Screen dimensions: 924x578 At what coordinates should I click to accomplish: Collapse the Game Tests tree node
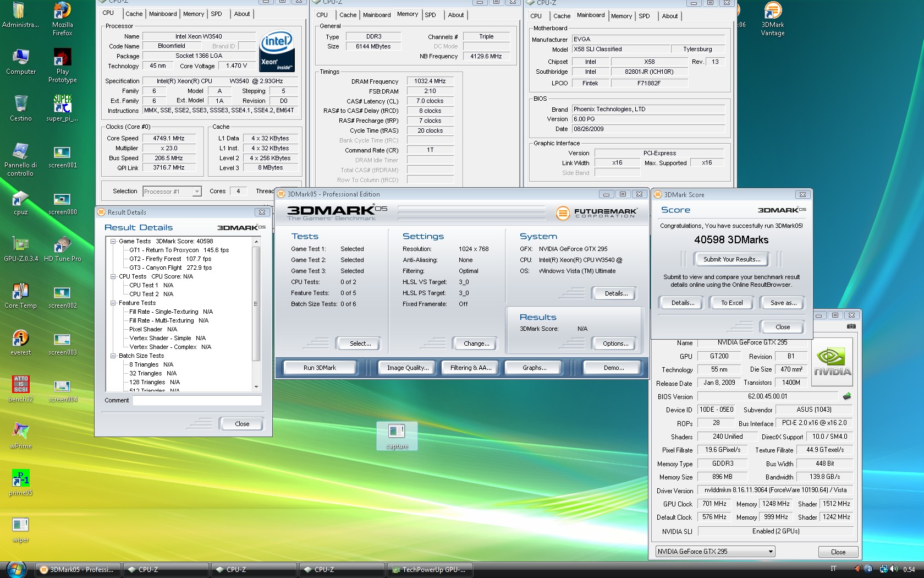(x=113, y=241)
